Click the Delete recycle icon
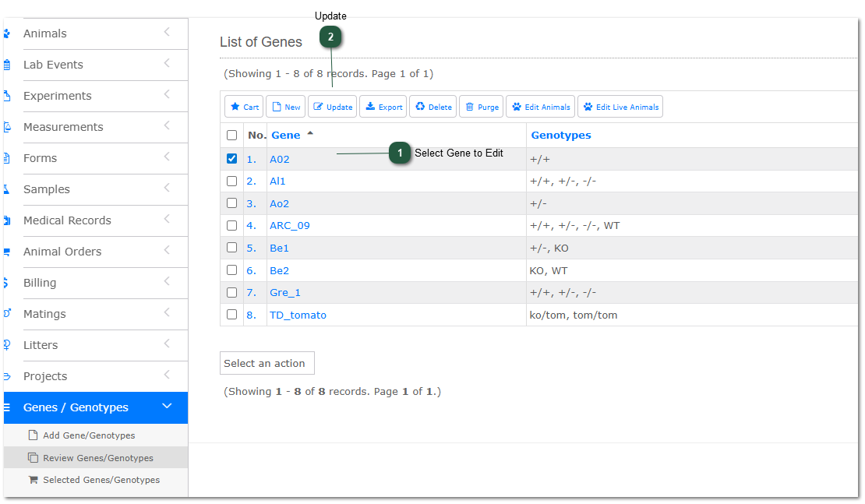Screen dimensions: 865x504 [x=420, y=107]
